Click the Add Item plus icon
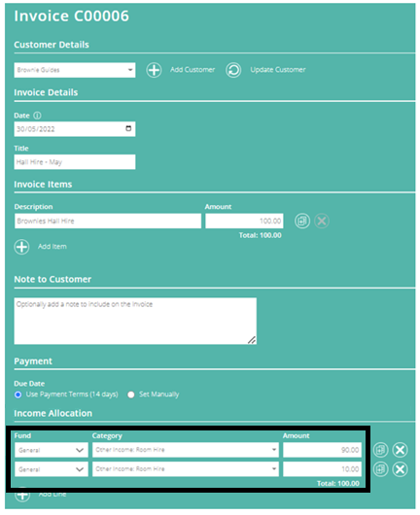420x515 pixels. coord(22,247)
